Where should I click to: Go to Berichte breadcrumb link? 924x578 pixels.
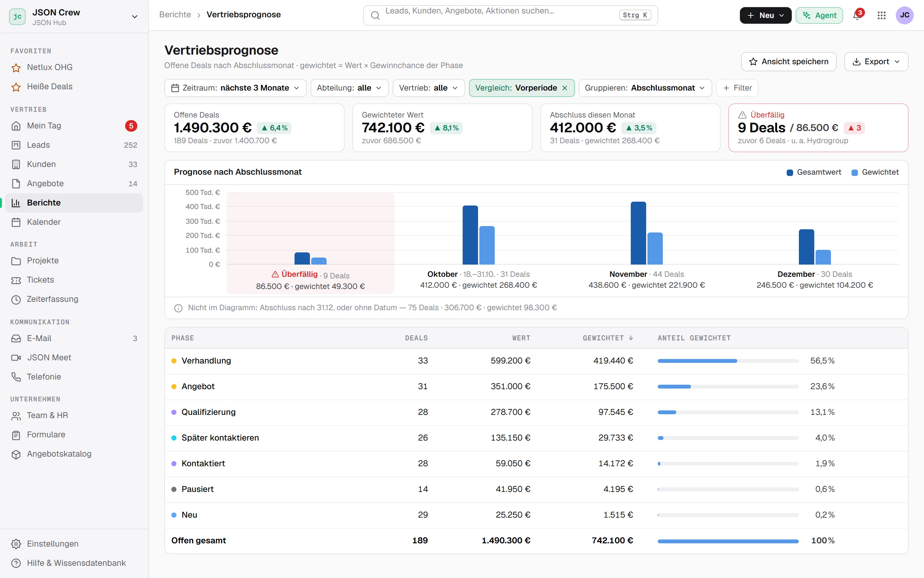point(175,14)
